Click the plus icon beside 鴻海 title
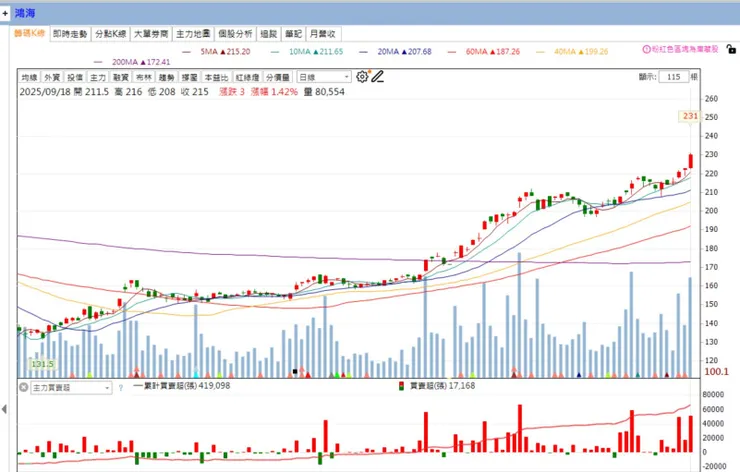Screen dimensions: 740x472 (5, 13)
